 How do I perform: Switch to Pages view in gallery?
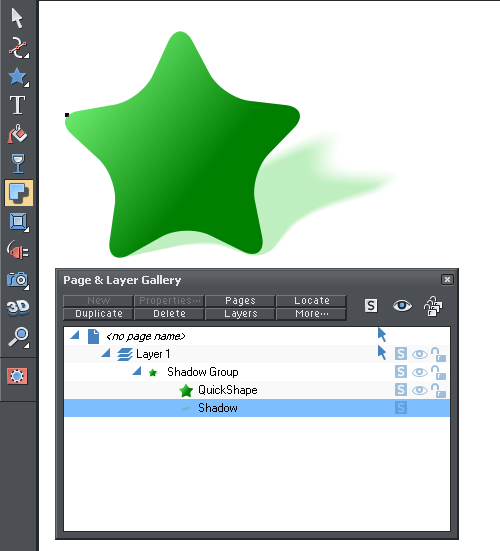pyautogui.click(x=240, y=301)
